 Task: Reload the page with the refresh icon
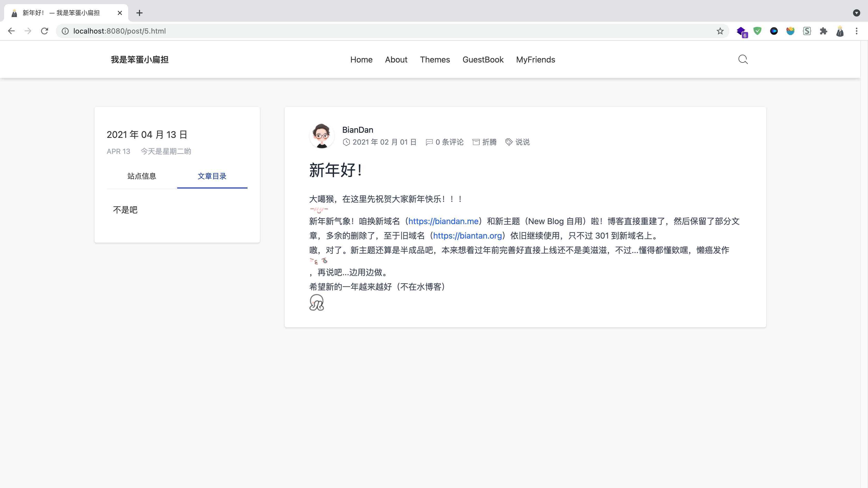click(44, 31)
